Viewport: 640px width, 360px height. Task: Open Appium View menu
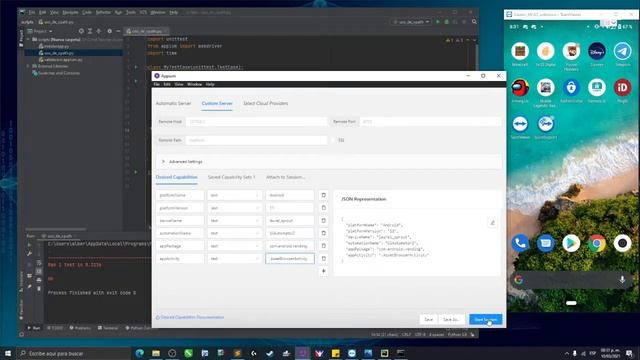179,84
